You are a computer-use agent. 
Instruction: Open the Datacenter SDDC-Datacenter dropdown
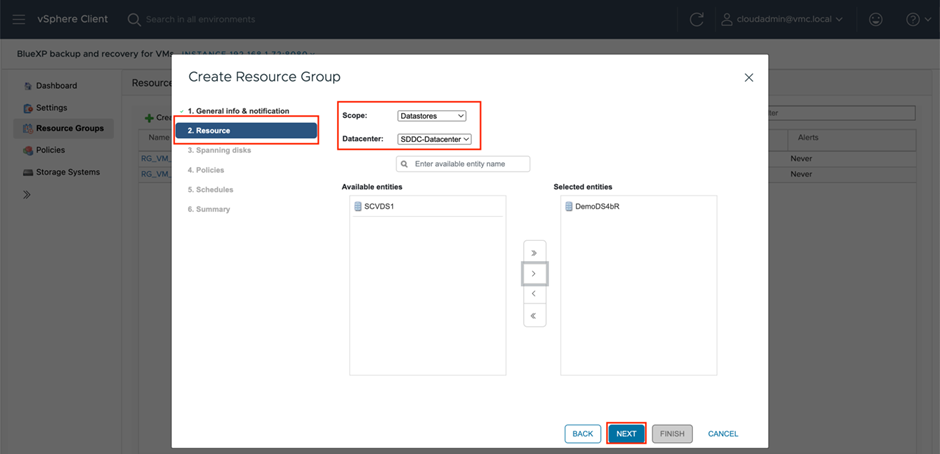coord(434,139)
